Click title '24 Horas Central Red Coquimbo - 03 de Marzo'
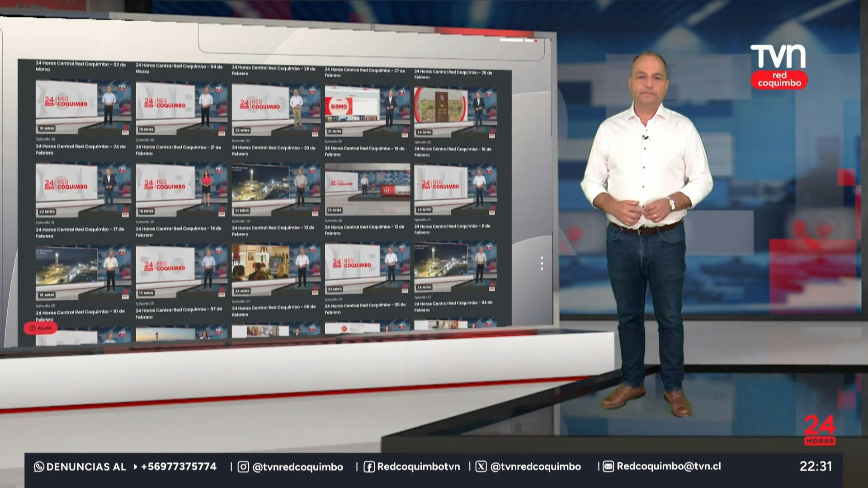This screenshot has height=488, width=868. tap(81, 66)
